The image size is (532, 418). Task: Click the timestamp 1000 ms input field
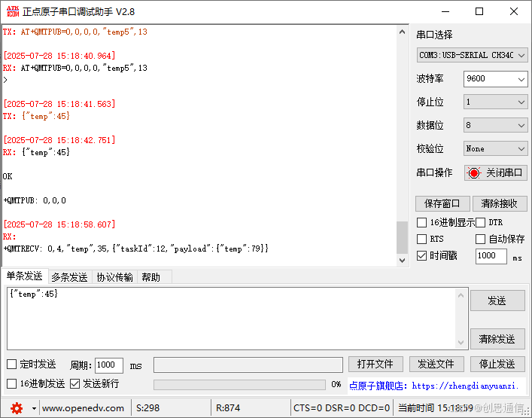pyautogui.click(x=491, y=256)
